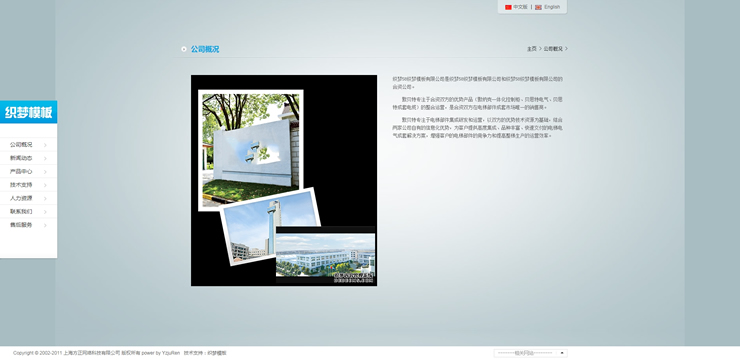Click the 织梦模板 tech support footer link
Screen dimensions: 740x360
point(217,353)
